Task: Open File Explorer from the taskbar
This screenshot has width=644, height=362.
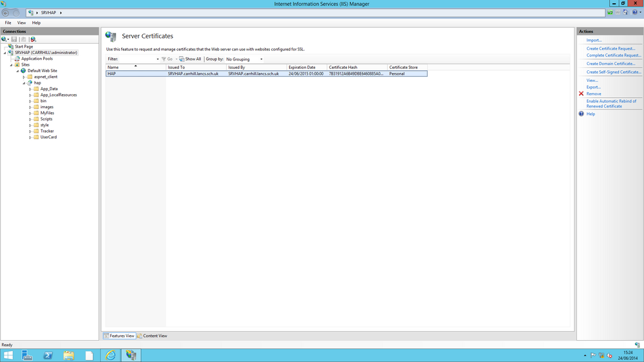Action: point(69,356)
